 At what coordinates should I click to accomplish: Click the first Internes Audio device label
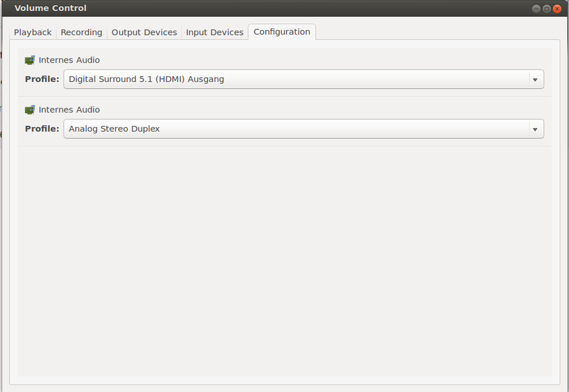pyautogui.click(x=69, y=60)
